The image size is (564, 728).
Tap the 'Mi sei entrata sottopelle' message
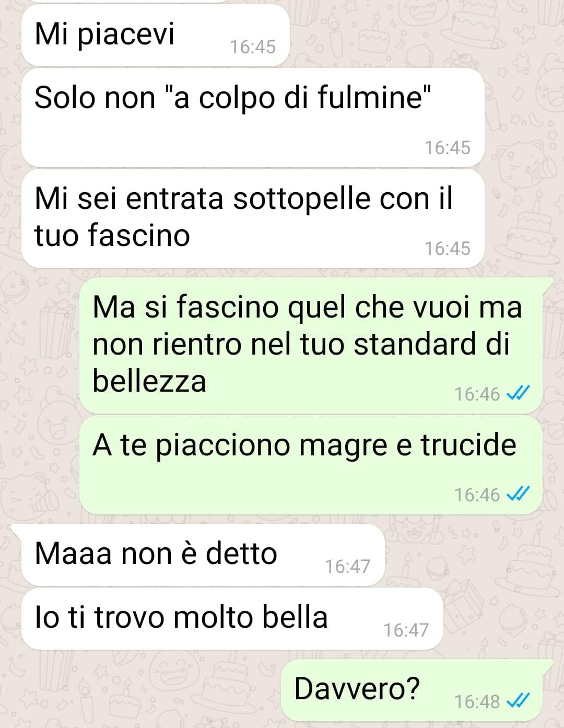pos(253,219)
